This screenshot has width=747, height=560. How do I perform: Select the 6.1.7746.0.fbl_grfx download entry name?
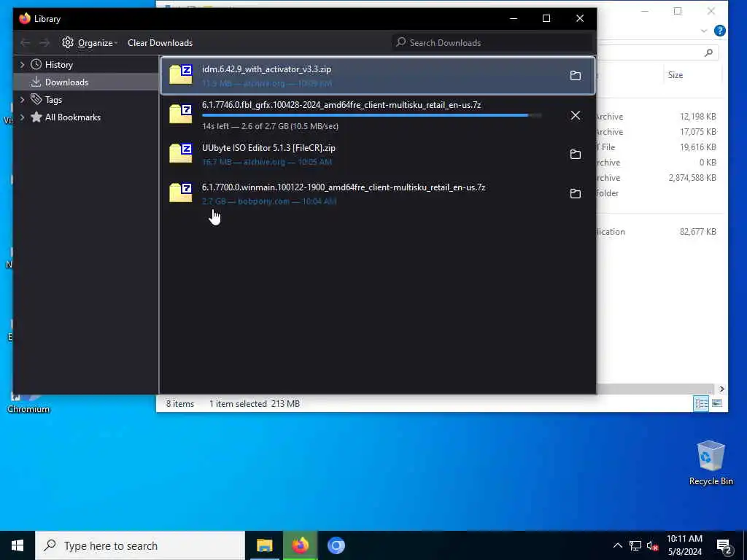pyautogui.click(x=341, y=105)
